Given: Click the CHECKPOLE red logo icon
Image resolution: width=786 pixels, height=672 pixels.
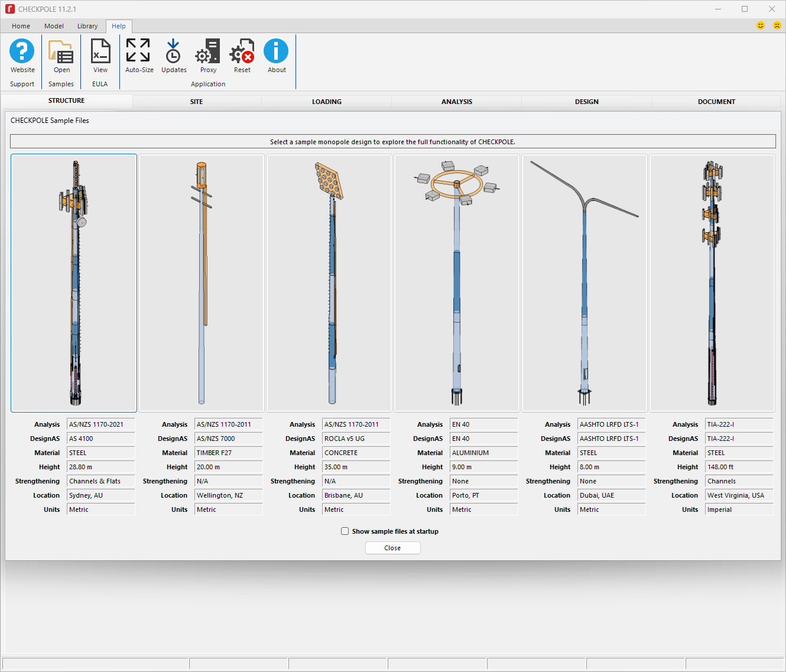Looking at the screenshot, I should 9,9.
